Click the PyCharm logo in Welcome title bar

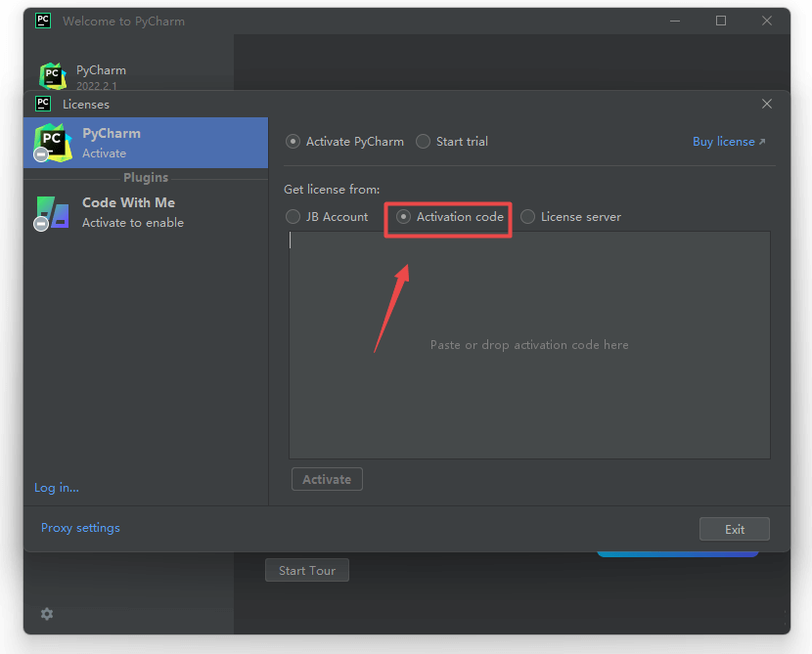[43, 21]
